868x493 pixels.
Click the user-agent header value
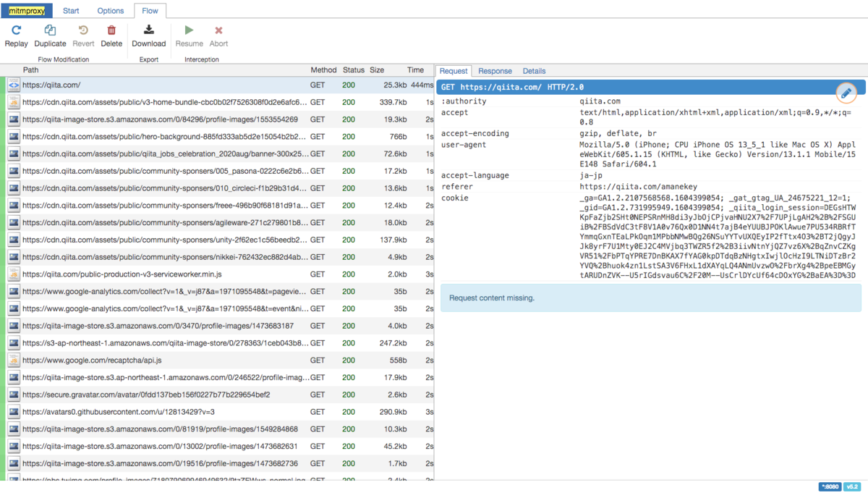coord(718,154)
